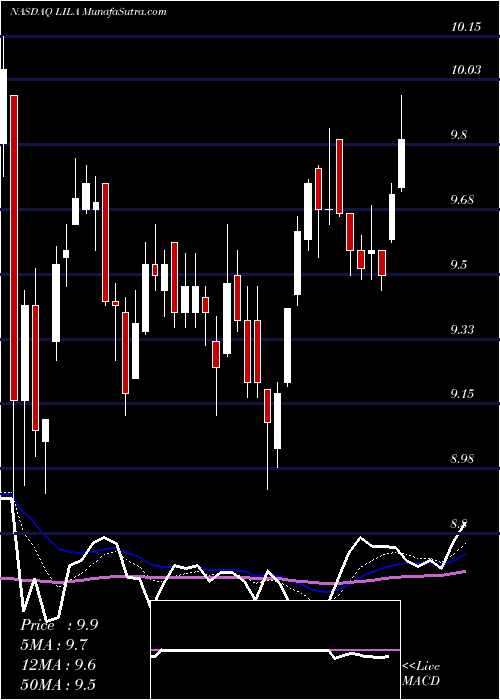Click the <<Live MACD label
The image size is (500, 700).
(421, 673)
